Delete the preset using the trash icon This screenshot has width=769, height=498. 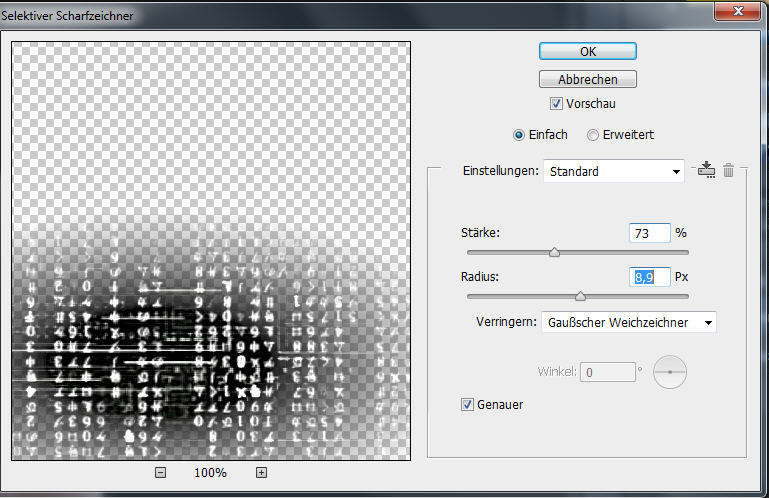point(729,170)
